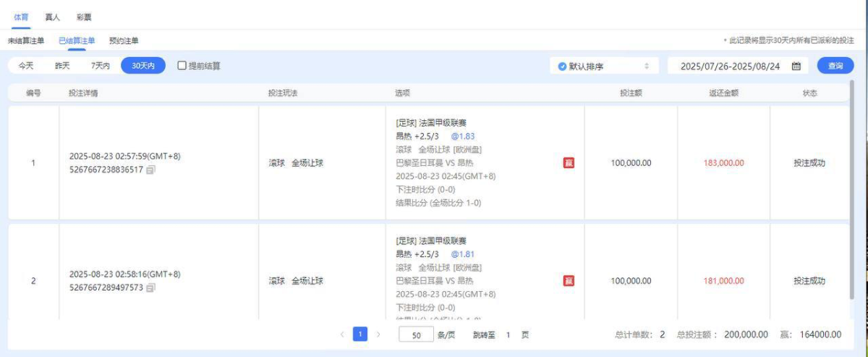Switch to the 真人 tab
Image resolution: width=868 pixels, height=357 pixels.
52,17
